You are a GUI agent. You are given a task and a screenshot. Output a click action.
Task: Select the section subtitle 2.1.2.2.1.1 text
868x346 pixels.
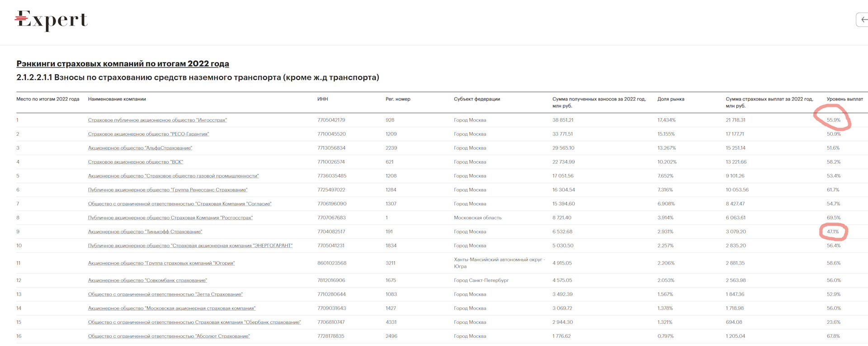(x=198, y=78)
